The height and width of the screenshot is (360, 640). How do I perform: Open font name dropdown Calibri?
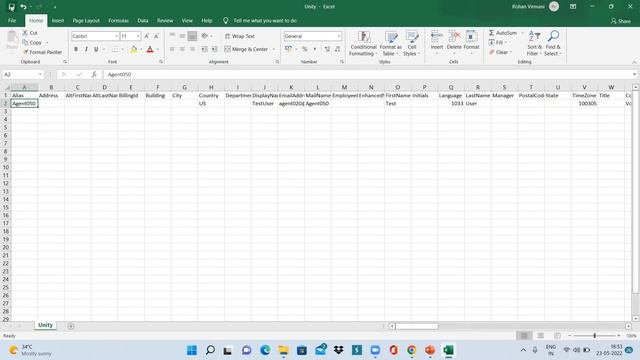116,36
